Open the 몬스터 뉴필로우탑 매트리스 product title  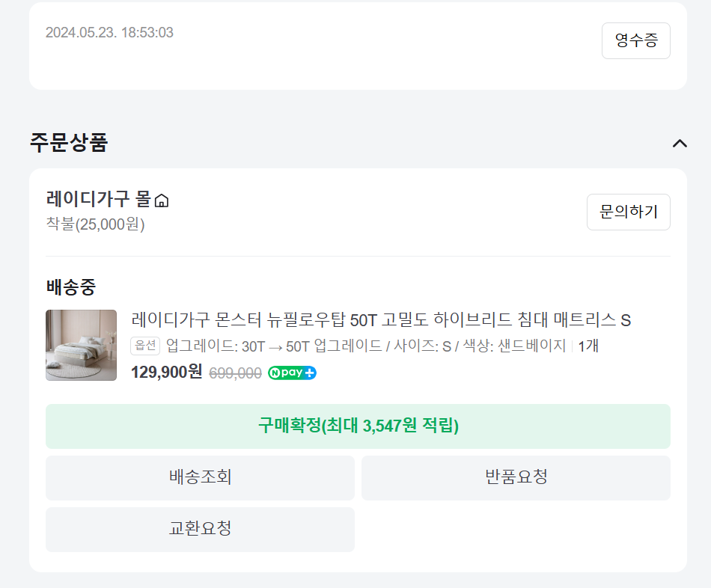click(381, 320)
